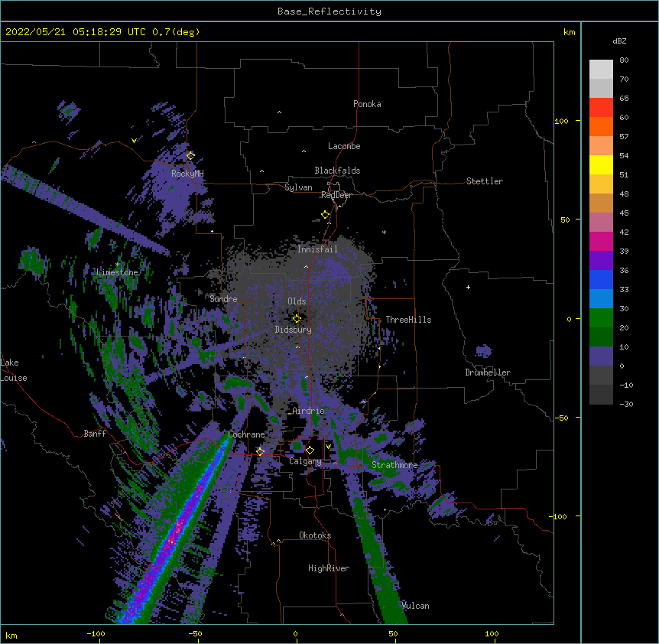This screenshot has height=644, width=659.
Task: Click the Stettler city label
Action: (x=485, y=181)
